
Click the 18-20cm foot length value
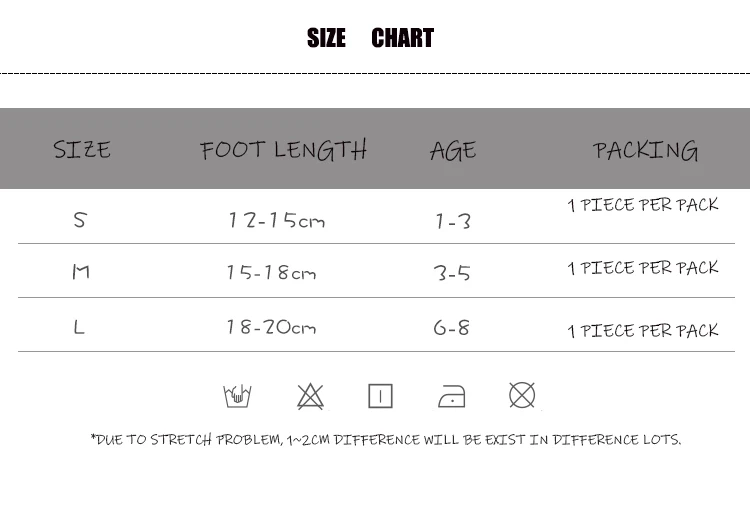pyautogui.click(x=271, y=327)
